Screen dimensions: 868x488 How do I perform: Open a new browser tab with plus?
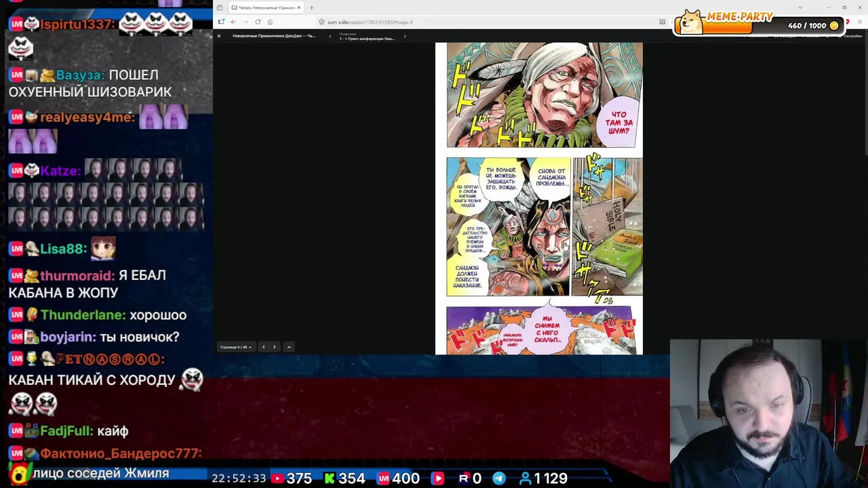click(x=311, y=7)
